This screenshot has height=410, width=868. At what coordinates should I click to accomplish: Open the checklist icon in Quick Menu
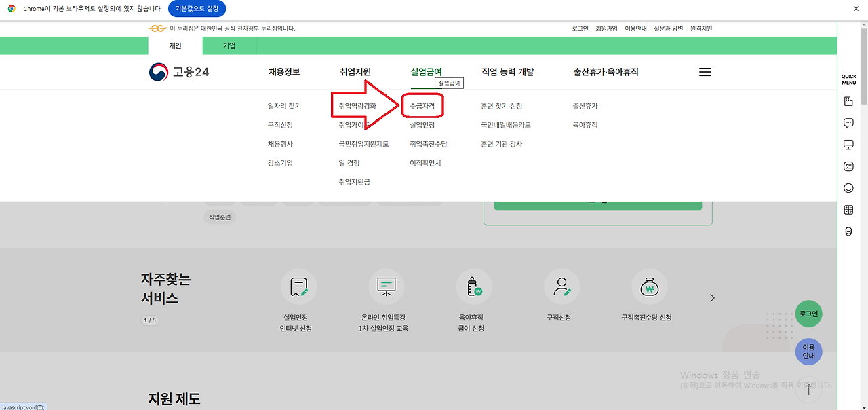[x=848, y=166]
